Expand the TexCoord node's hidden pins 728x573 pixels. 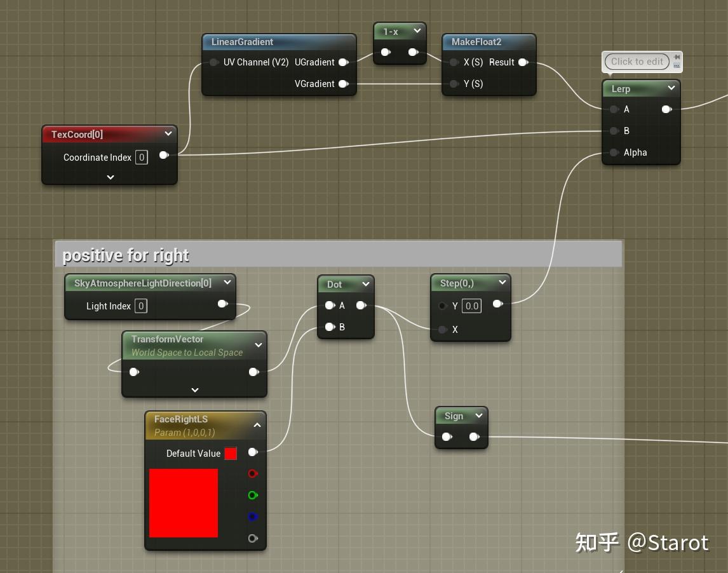pyautogui.click(x=109, y=177)
